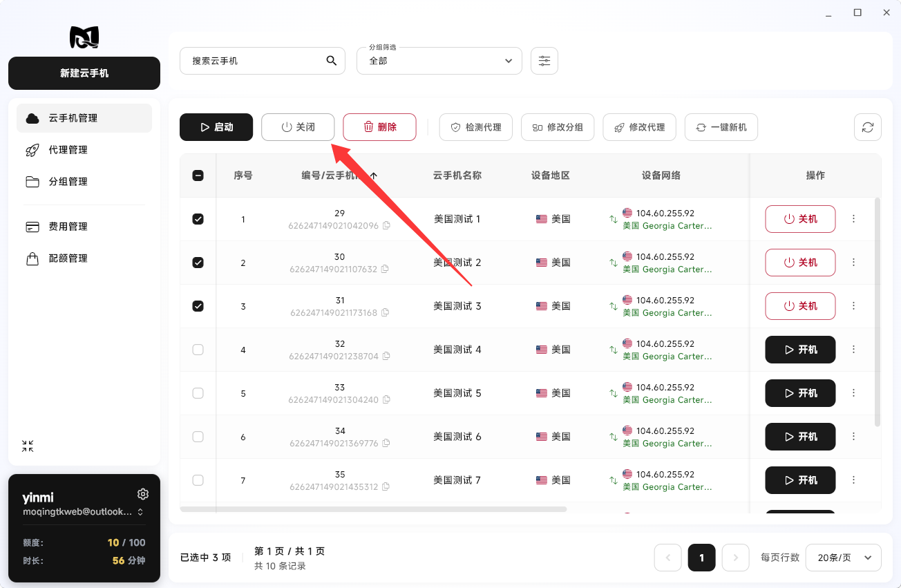Click the horizontal table scrollbar
The image size is (901, 588).
coord(373,509)
